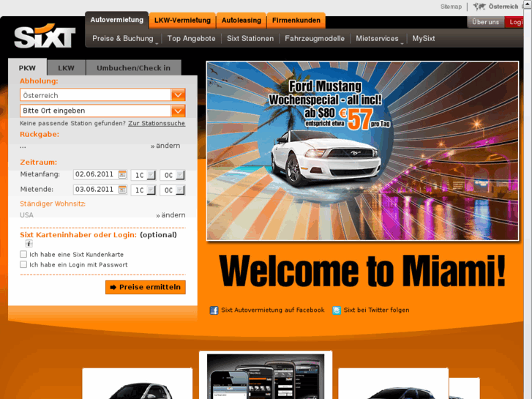The width and height of the screenshot is (532, 399).
Task: Select the PKW booking tab
Action: [x=27, y=68]
